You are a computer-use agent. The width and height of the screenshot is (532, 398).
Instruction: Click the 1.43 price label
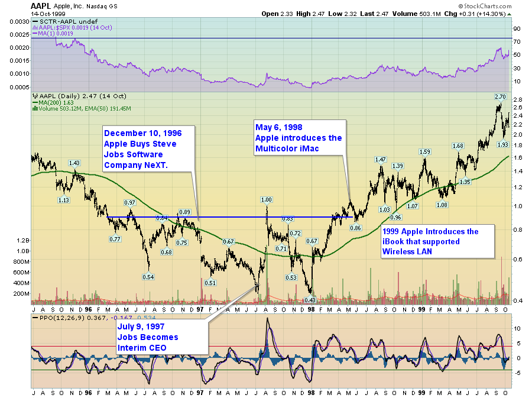[74, 163]
